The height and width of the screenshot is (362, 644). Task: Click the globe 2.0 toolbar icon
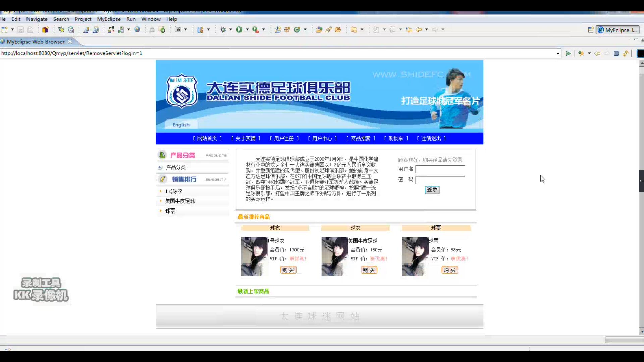point(71,29)
